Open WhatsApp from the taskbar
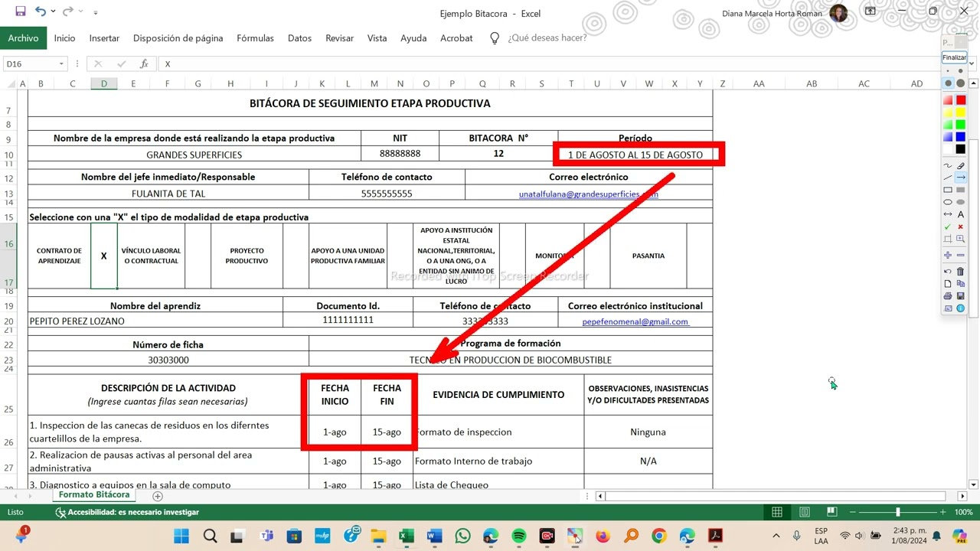 point(462,536)
